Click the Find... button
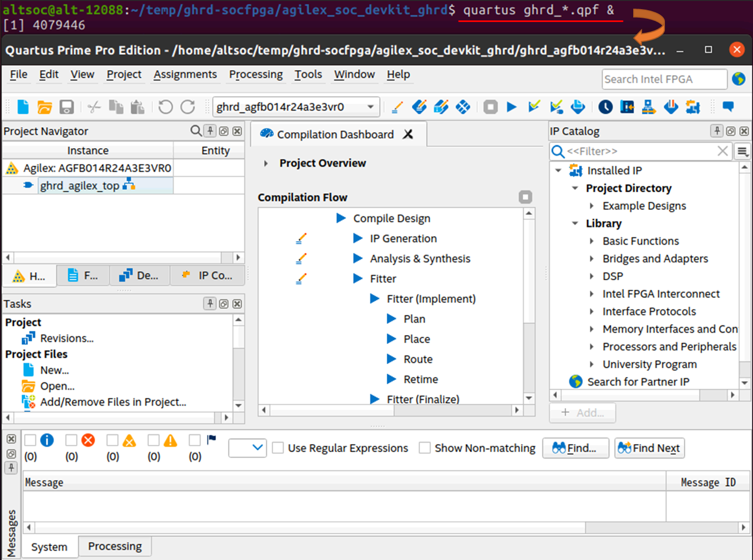Viewport: 753px width, 560px height. [576, 448]
